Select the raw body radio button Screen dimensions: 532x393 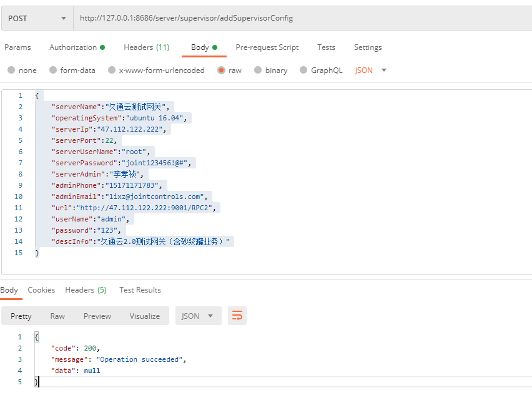(x=221, y=70)
